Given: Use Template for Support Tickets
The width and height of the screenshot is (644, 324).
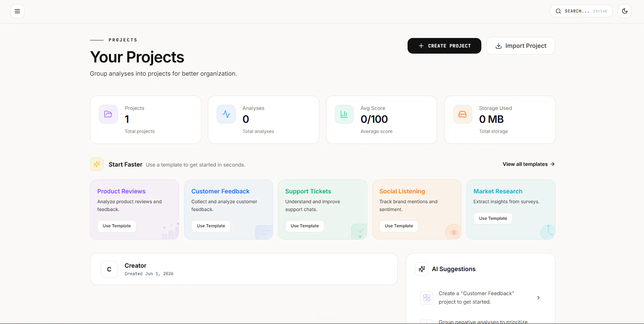Looking at the screenshot, I should (305, 226).
